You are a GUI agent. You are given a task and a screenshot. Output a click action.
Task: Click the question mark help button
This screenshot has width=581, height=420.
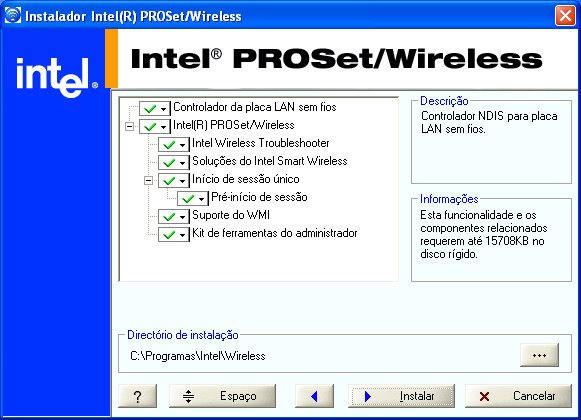coord(137,396)
